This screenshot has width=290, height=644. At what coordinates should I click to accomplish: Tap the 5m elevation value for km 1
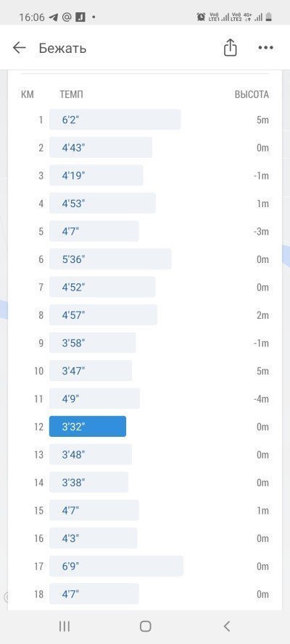[262, 120]
